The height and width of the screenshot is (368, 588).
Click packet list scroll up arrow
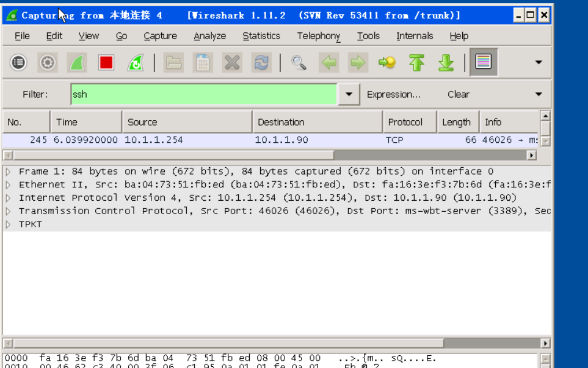[x=546, y=115]
